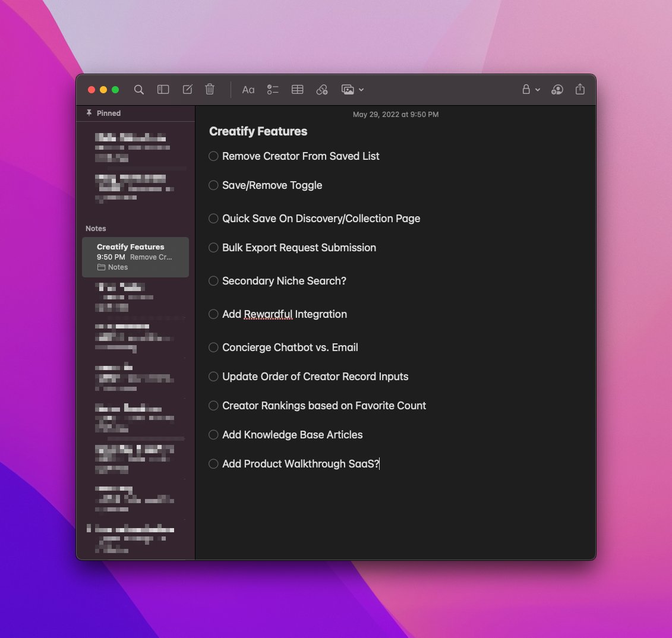Check off Add Knowledge Base Articles
Image resolution: width=672 pixels, height=638 pixels.
[x=213, y=435]
